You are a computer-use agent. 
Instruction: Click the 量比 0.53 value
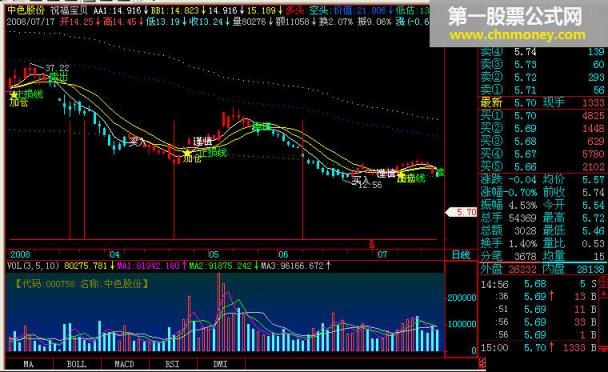pos(593,244)
